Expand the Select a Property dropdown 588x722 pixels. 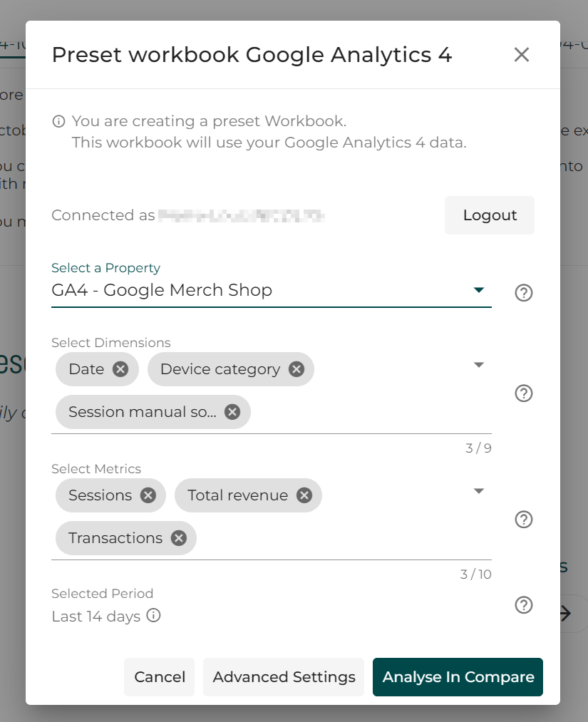(x=479, y=289)
